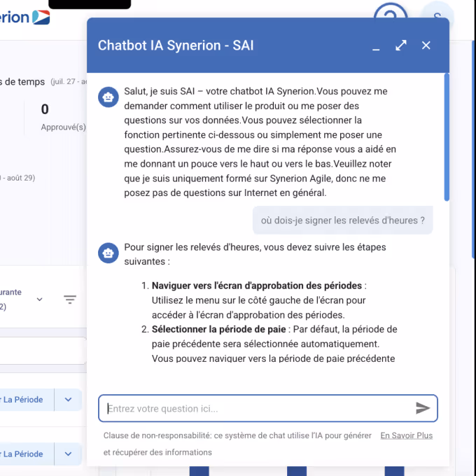Viewport: 476px width, 476px height.
Task: Click the search field left of chatbot
Action: tap(43, 351)
